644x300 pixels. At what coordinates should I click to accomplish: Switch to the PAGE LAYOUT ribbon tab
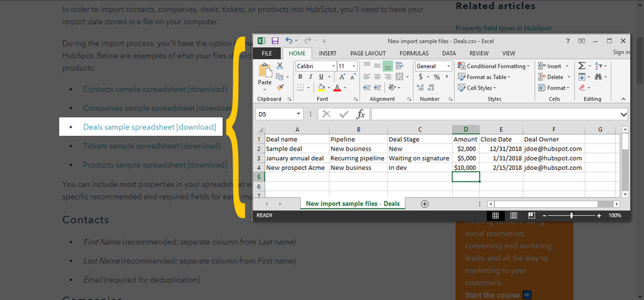pyautogui.click(x=368, y=53)
